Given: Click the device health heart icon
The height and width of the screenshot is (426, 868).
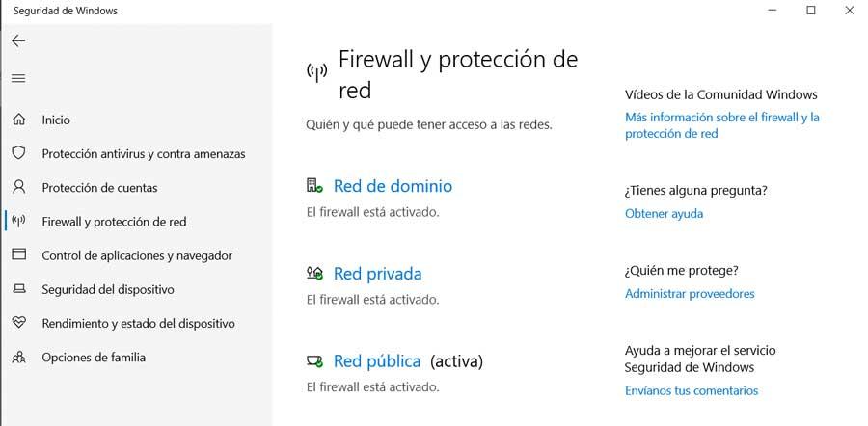Looking at the screenshot, I should (19, 323).
